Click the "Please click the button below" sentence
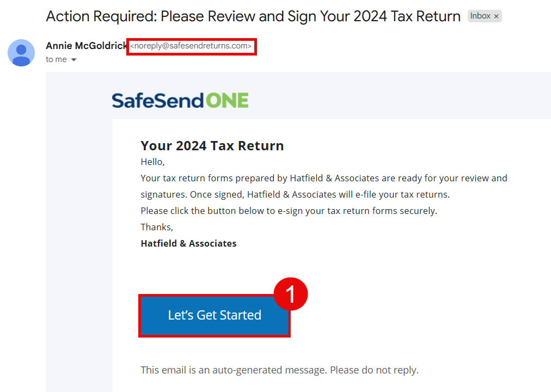Viewport: 551px width, 392px height. [x=289, y=211]
